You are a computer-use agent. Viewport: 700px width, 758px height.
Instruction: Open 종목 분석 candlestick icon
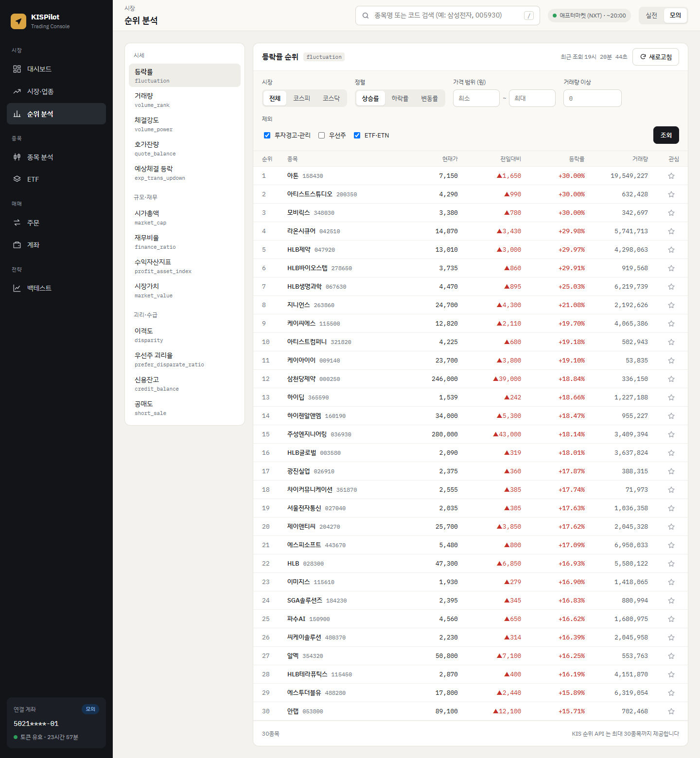[17, 157]
